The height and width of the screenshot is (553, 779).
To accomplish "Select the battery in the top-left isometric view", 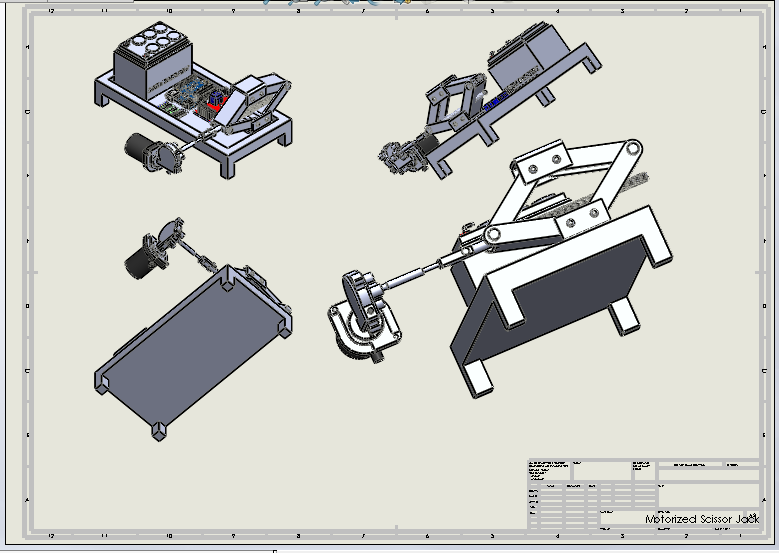I will tap(153, 60).
